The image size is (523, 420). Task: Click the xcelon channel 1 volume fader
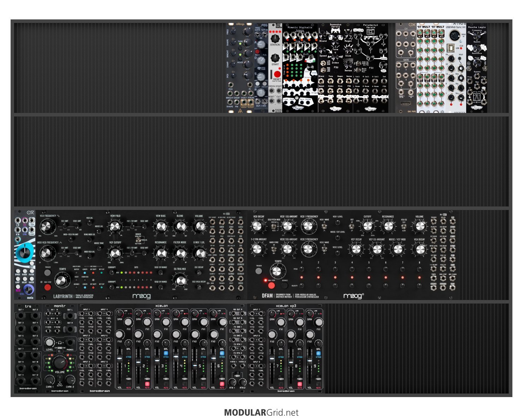[x=120, y=359]
